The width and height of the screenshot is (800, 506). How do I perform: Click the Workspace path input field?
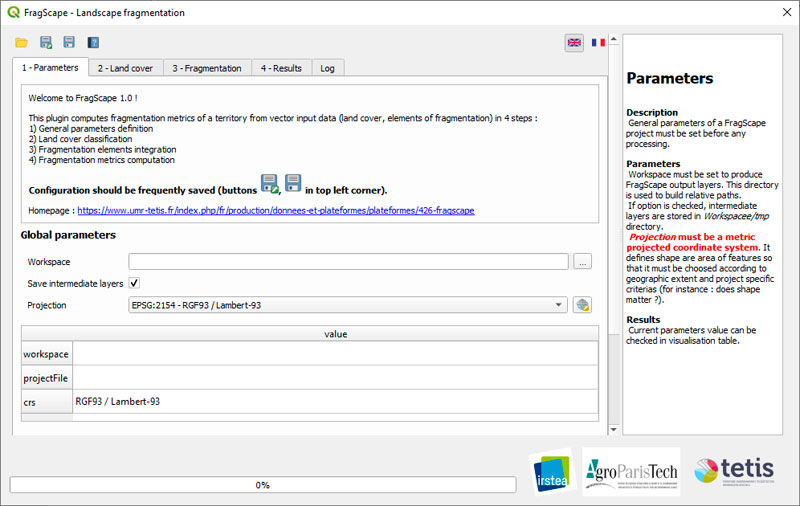(348, 262)
